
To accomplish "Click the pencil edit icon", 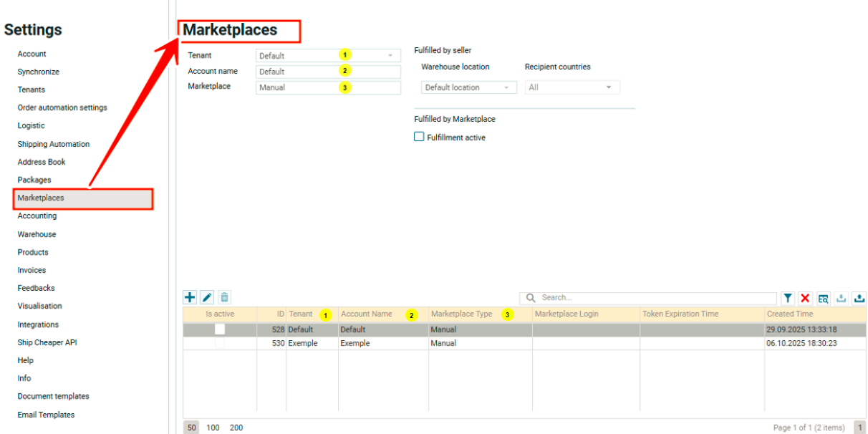I will [207, 297].
